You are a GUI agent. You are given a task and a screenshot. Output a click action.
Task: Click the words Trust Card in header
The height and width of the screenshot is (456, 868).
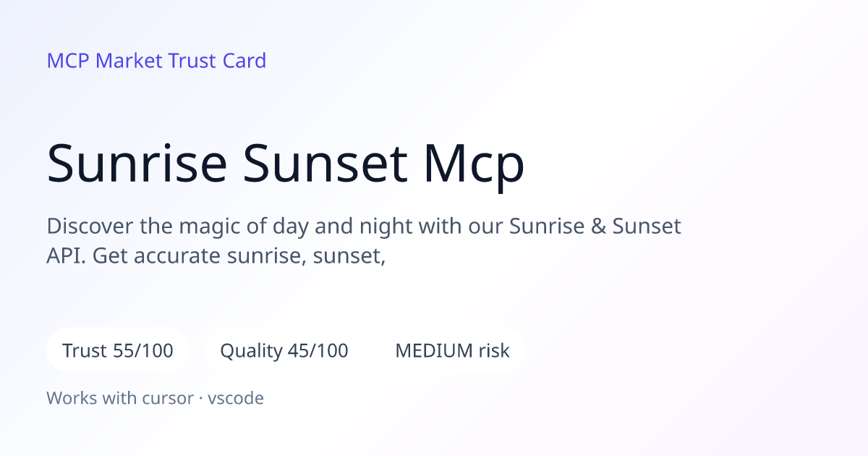coord(217,61)
